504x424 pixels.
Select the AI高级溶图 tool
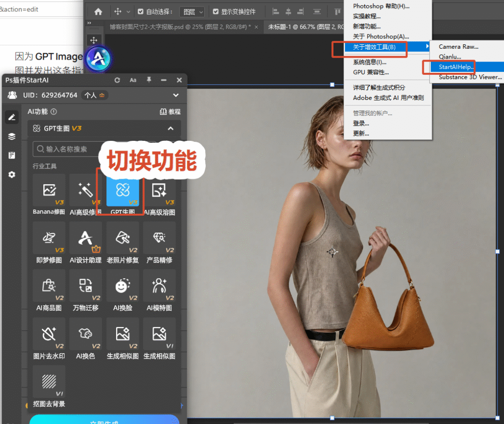click(159, 195)
